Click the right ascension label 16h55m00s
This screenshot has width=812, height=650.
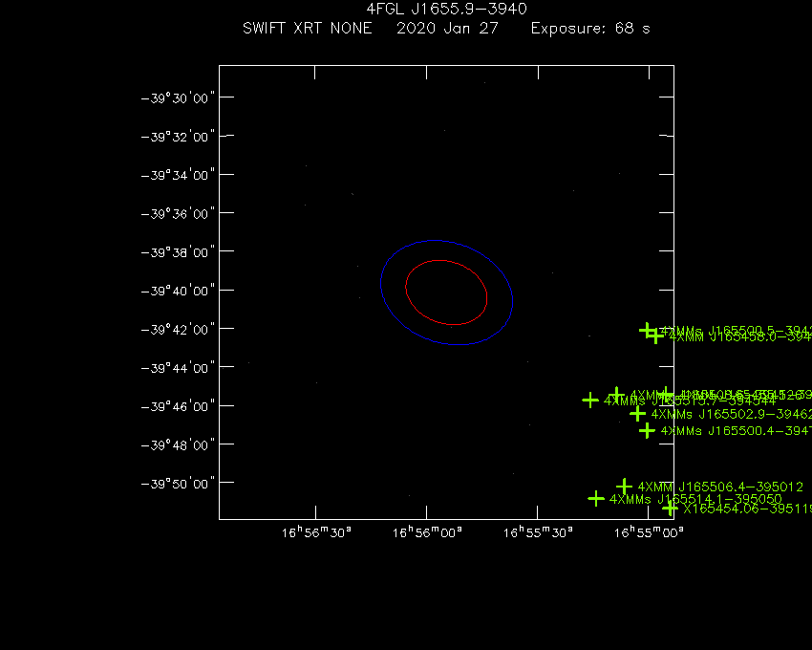click(649, 532)
